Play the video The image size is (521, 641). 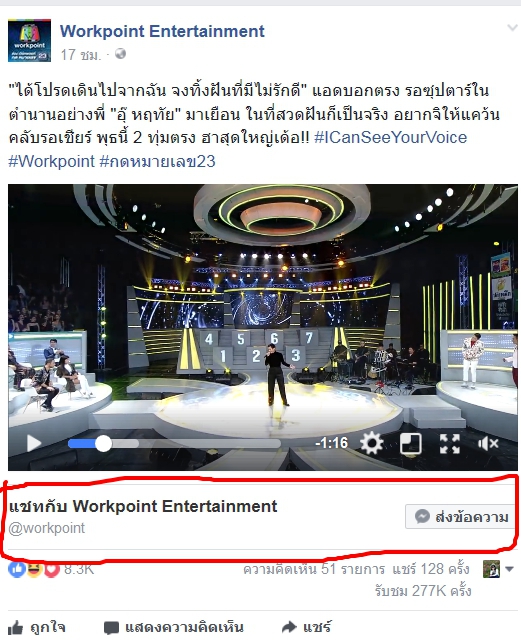(x=34, y=443)
